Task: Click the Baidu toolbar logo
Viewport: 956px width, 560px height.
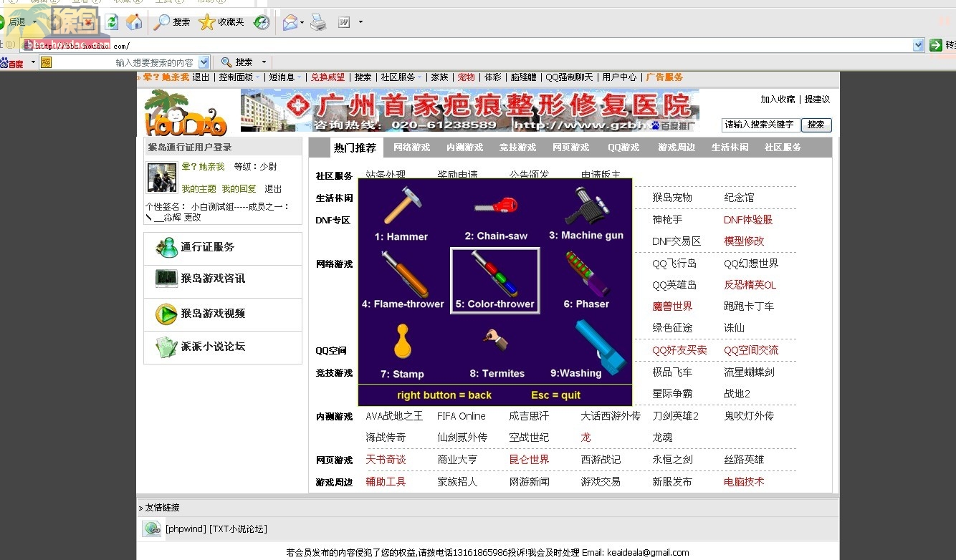Action: tap(11, 63)
